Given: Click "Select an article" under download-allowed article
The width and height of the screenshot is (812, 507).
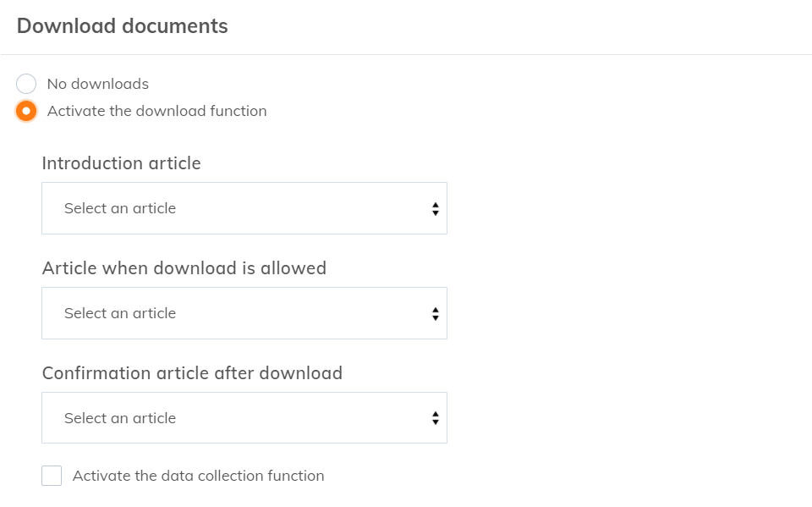Looking at the screenshot, I should 120,313.
